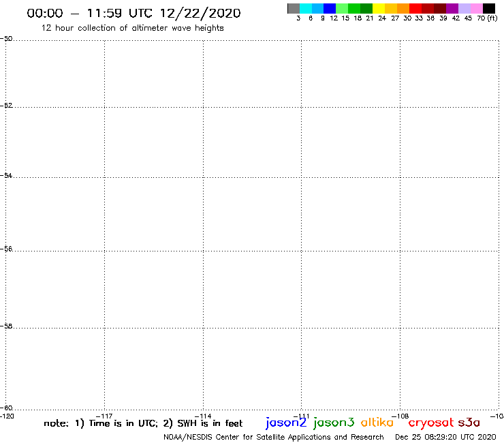Click timestamp "Dec 25 08:29:20 UTC 2020"
The width and height of the screenshot is (504, 443).
pyautogui.click(x=445, y=438)
